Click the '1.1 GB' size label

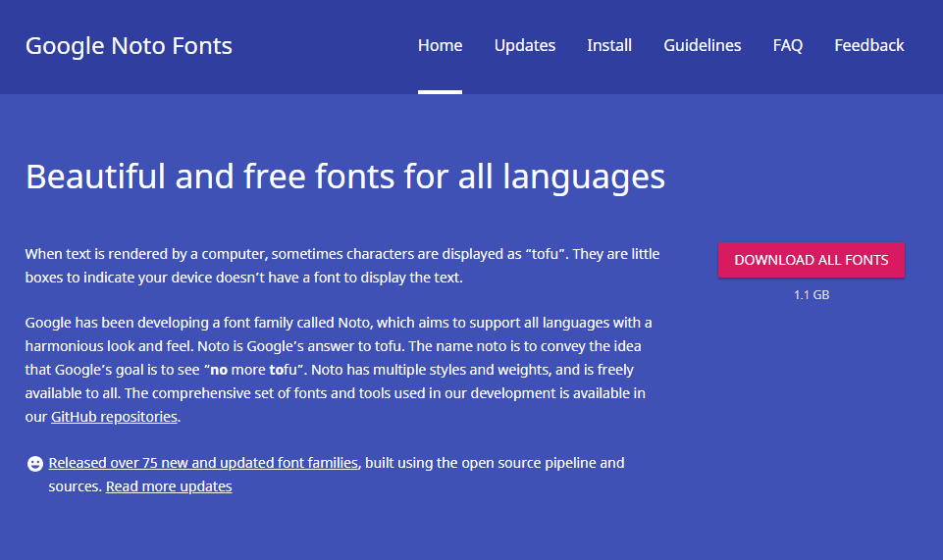click(x=812, y=295)
